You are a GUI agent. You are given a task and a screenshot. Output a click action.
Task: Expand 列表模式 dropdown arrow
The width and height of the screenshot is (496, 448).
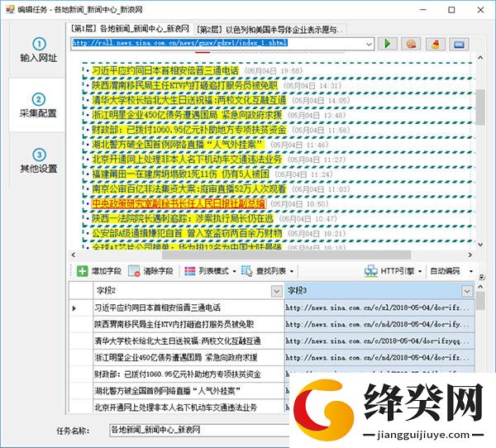pos(235,271)
